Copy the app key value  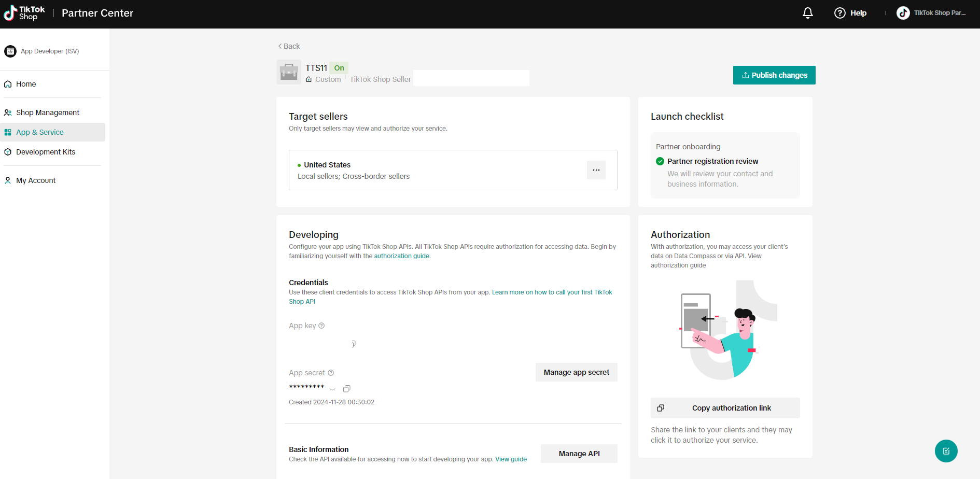click(x=353, y=344)
